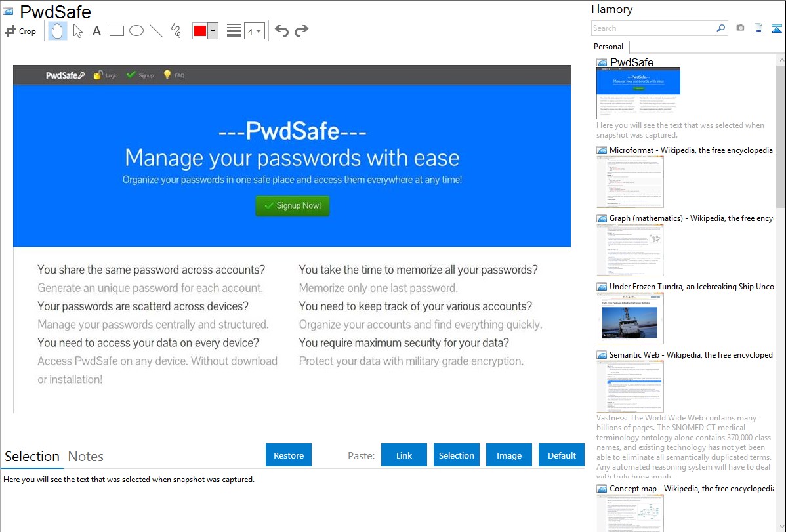786x532 pixels.
Task: Open the Under Frozen Tundra snapshot thumbnail
Action: (630, 318)
